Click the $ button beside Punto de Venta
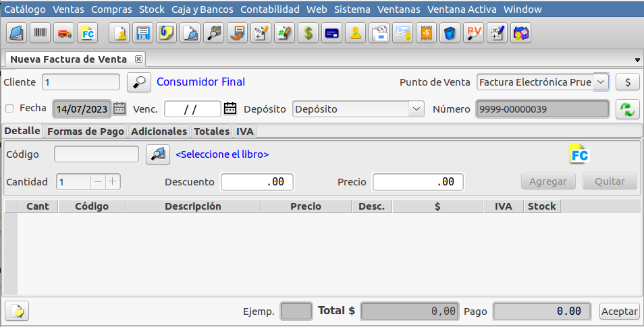Screen dimensions: 644x327 click(x=628, y=82)
